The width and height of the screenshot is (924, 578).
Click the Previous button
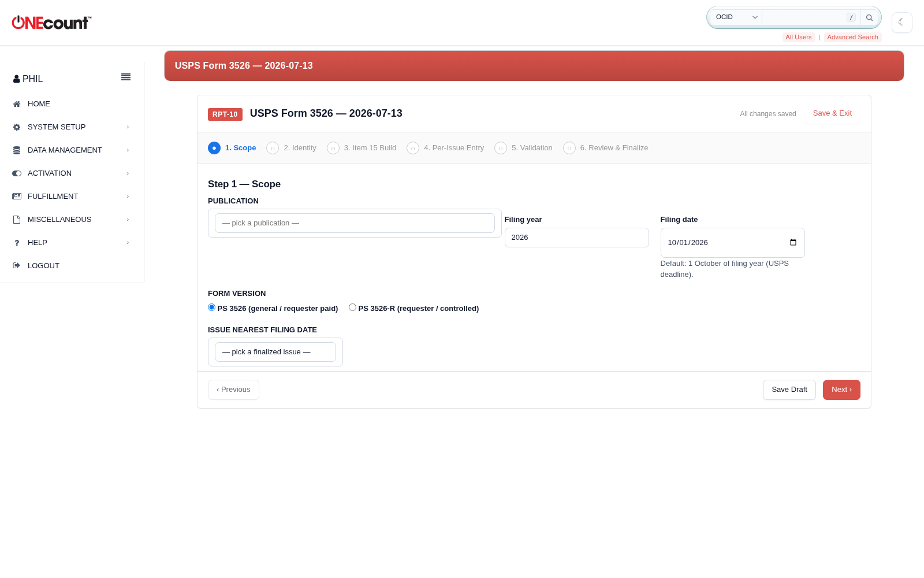pyautogui.click(x=233, y=390)
